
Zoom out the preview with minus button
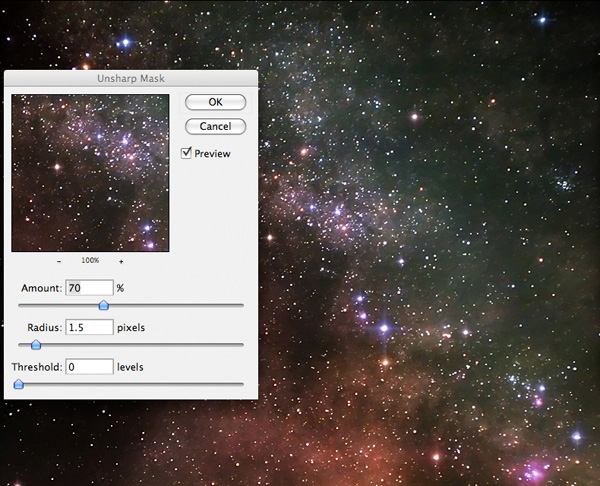tap(59, 261)
